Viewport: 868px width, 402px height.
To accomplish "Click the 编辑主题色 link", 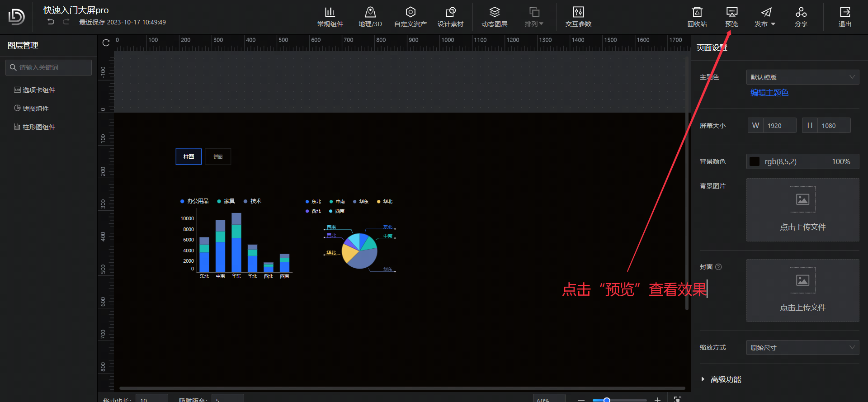I will [769, 93].
